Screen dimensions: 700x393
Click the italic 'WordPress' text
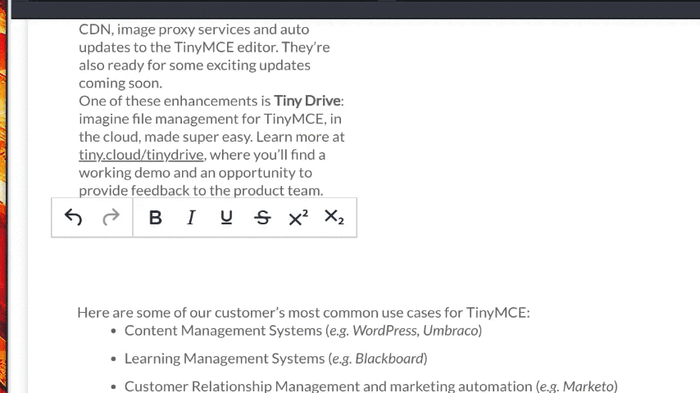[385, 331]
